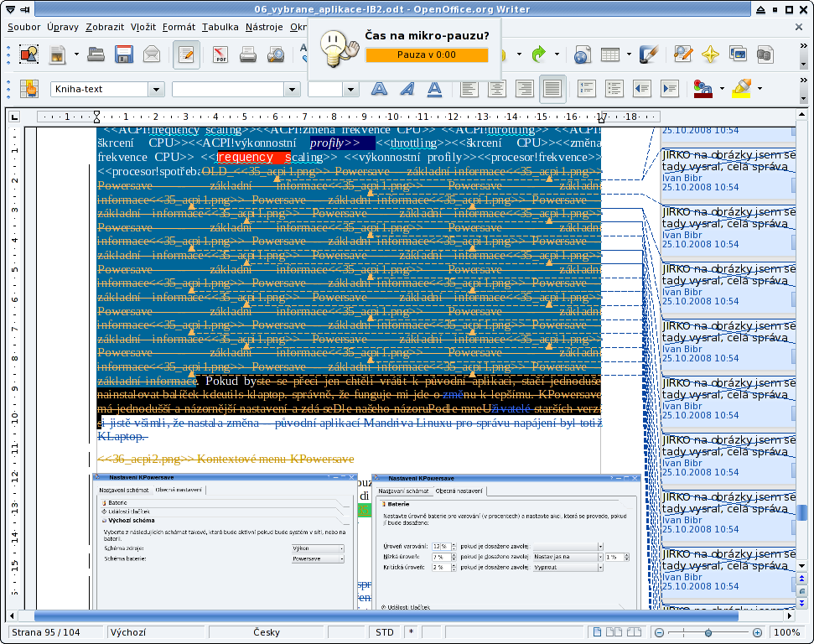The height and width of the screenshot is (644, 814).
Task: Open the scrollbar Navigation button
Action: pos(802,591)
